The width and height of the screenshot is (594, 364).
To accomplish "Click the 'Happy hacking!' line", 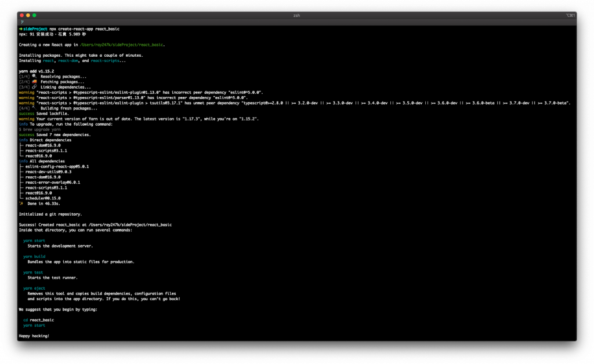I will click(34, 336).
